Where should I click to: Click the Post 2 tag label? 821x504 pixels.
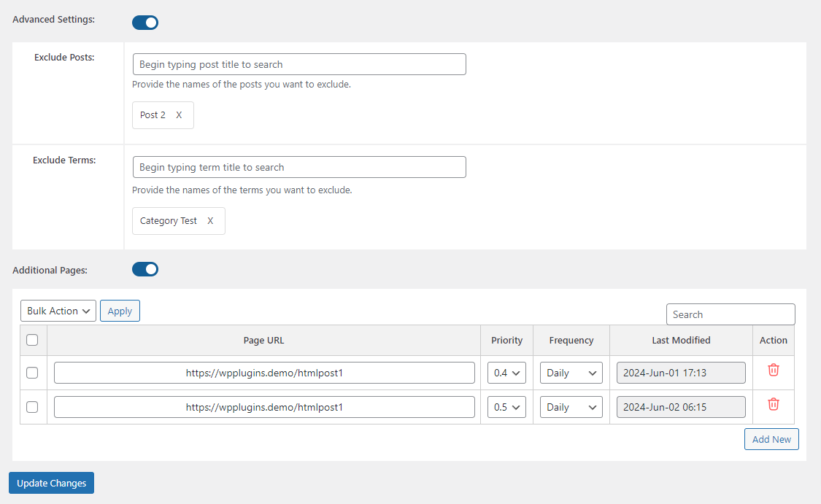[153, 115]
